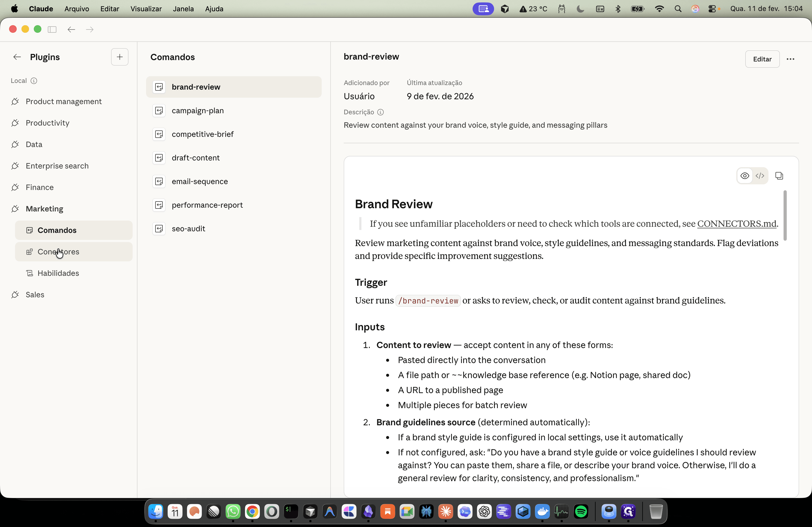This screenshot has height=527, width=812.
Task: Click the info icon beside Descrição
Action: pyautogui.click(x=380, y=112)
